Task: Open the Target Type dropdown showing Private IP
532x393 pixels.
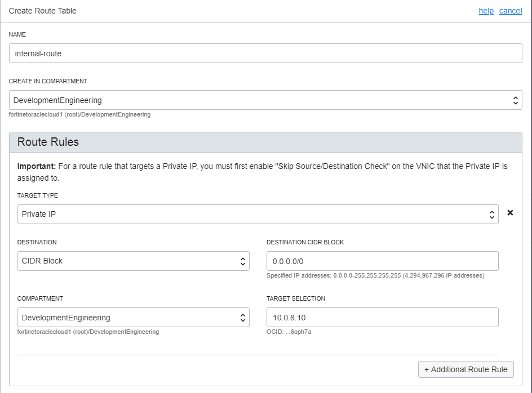Action: 254,214
